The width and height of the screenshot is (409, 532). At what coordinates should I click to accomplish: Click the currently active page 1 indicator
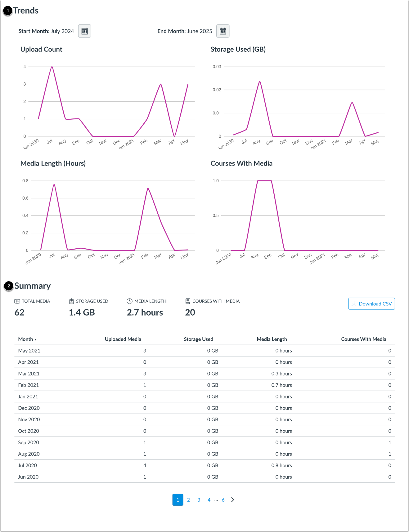[x=178, y=500]
